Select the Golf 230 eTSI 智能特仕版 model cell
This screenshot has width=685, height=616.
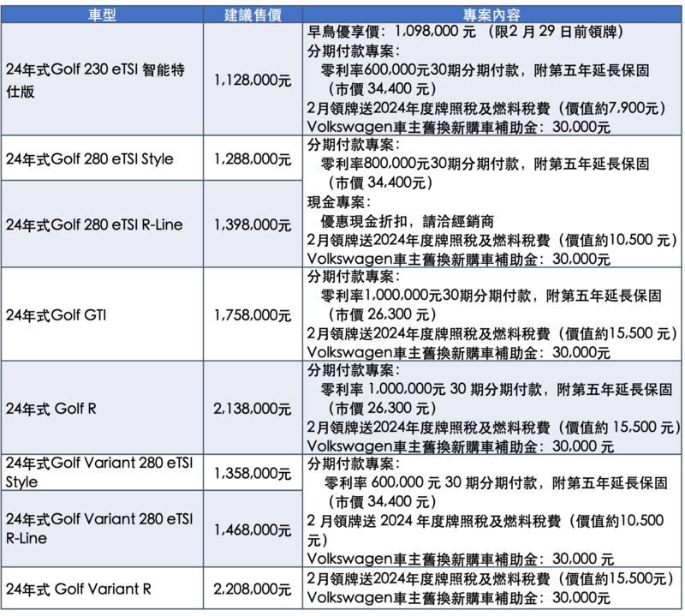101,79
